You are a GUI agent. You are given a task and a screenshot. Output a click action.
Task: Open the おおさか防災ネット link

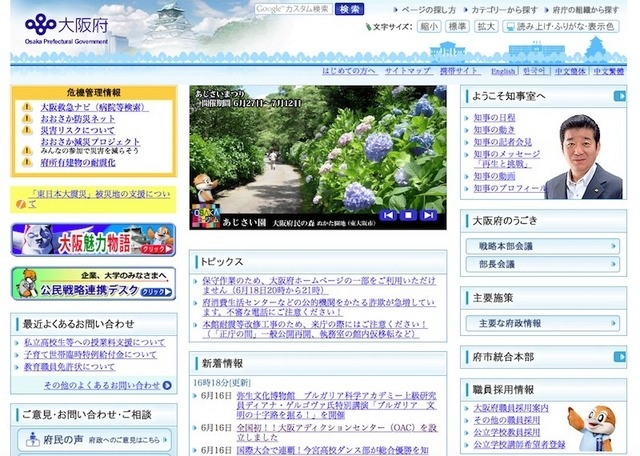(x=78, y=119)
